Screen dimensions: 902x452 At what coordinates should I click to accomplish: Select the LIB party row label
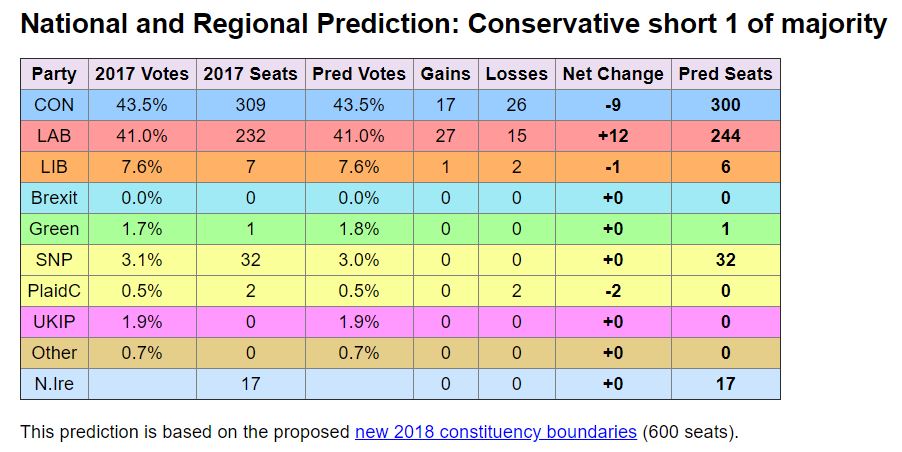(x=54, y=167)
